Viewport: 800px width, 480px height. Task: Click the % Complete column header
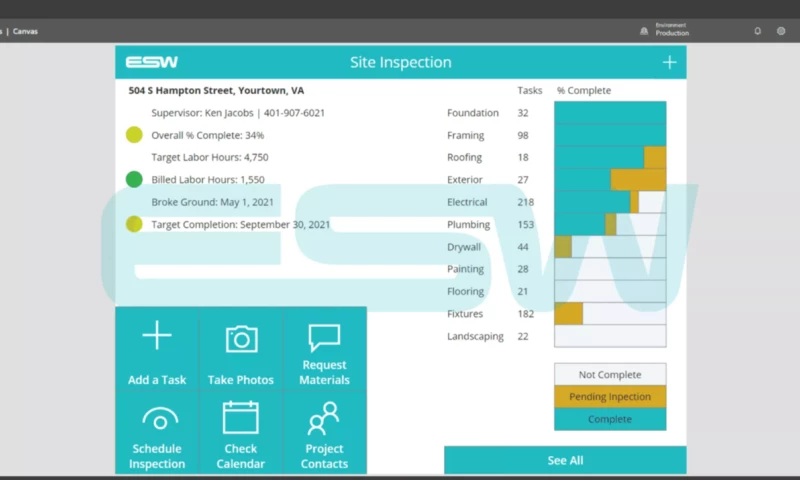click(x=584, y=90)
